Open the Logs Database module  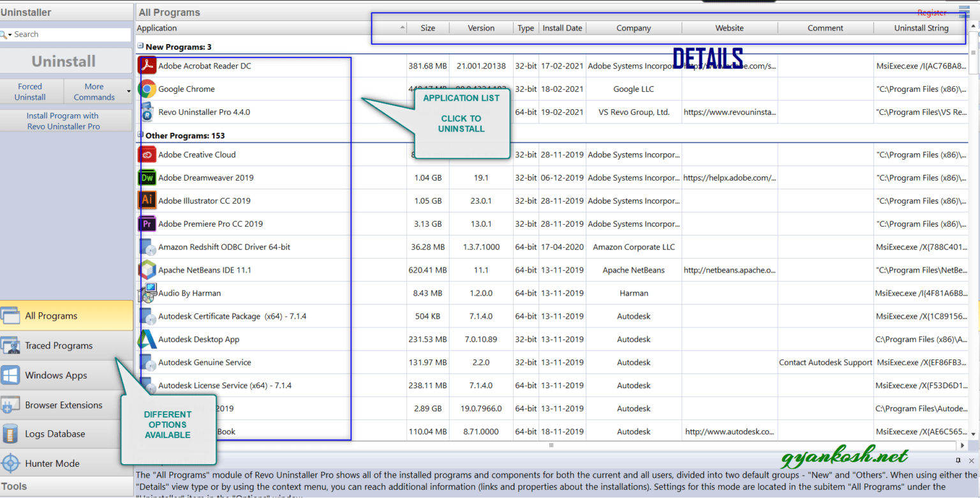pyautogui.click(x=66, y=434)
